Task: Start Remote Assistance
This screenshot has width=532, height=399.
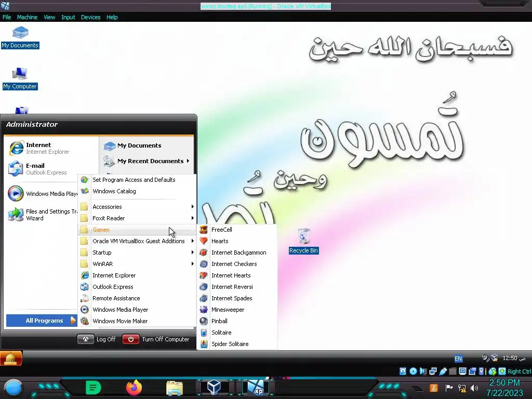Action: click(x=137, y=298)
